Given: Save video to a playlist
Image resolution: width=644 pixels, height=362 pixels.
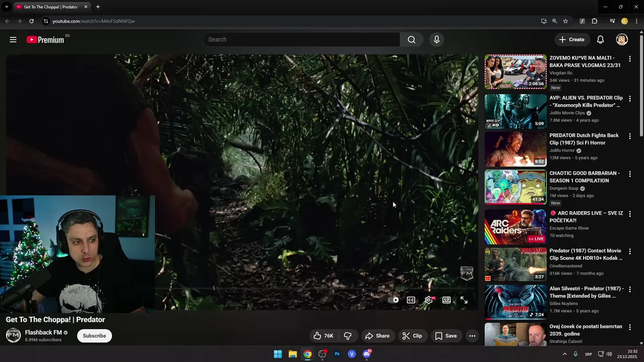Looking at the screenshot, I should (446, 336).
